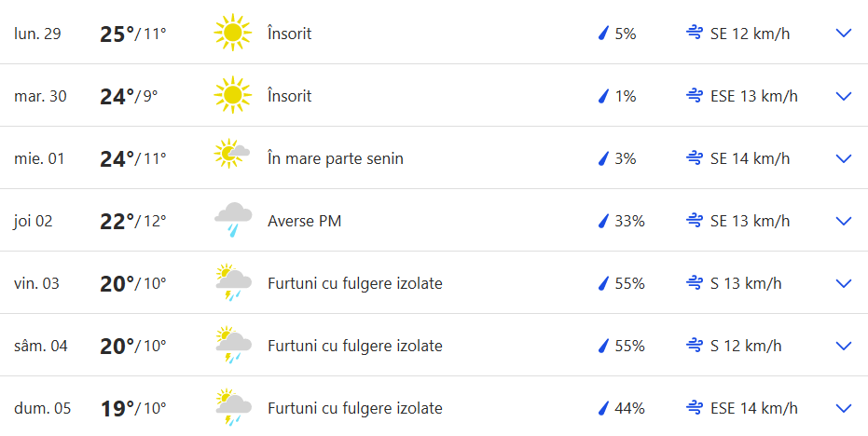Open details chevron for mie. 01
Viewport: 868px width, 436px height.
(x=844, y=158)
